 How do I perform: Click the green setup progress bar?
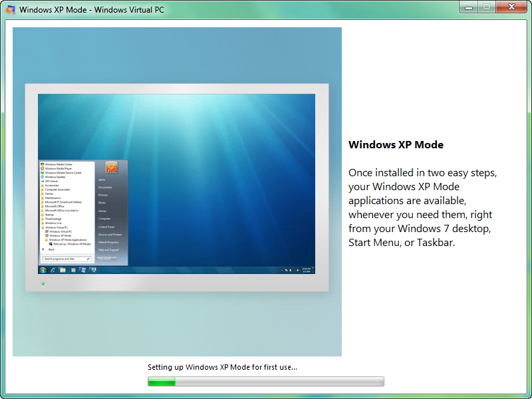[265, 381]
